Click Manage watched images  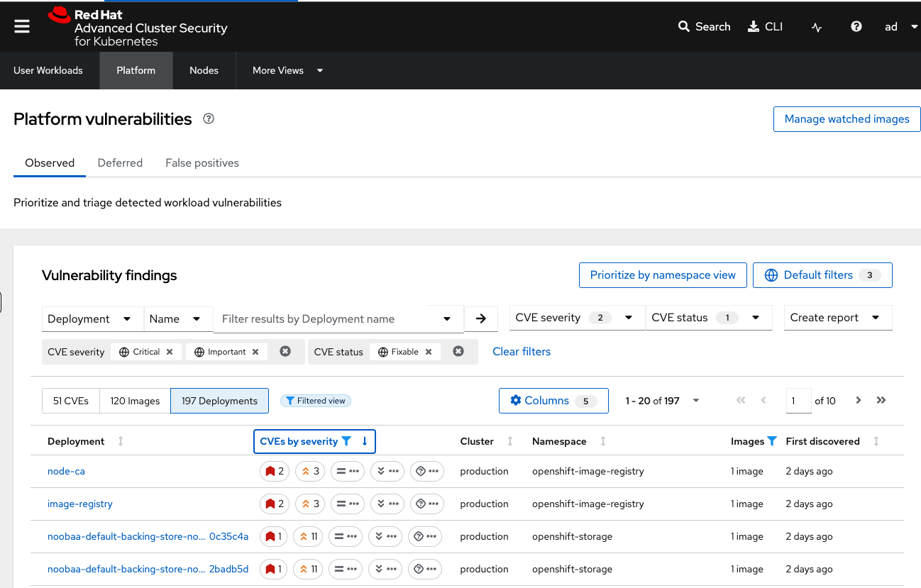pos(846,118)
